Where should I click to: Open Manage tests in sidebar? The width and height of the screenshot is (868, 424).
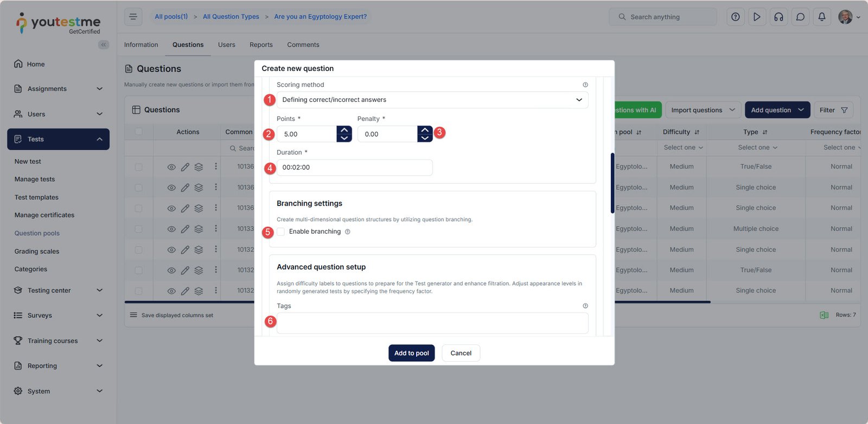coord(35,179)
